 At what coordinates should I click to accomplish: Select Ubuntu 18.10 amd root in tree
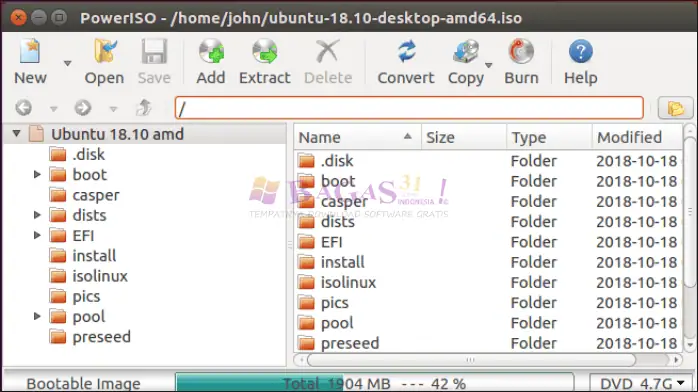[x=117, y=134]
